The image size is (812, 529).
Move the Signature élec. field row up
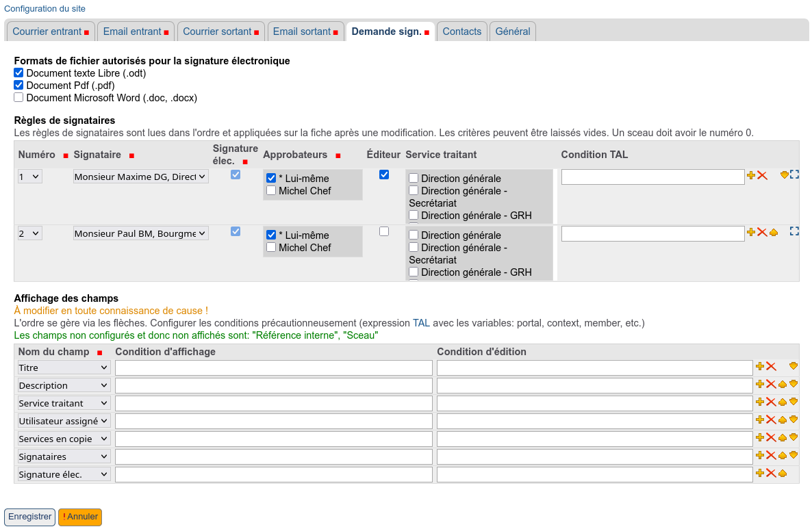[x=783, y=474]
